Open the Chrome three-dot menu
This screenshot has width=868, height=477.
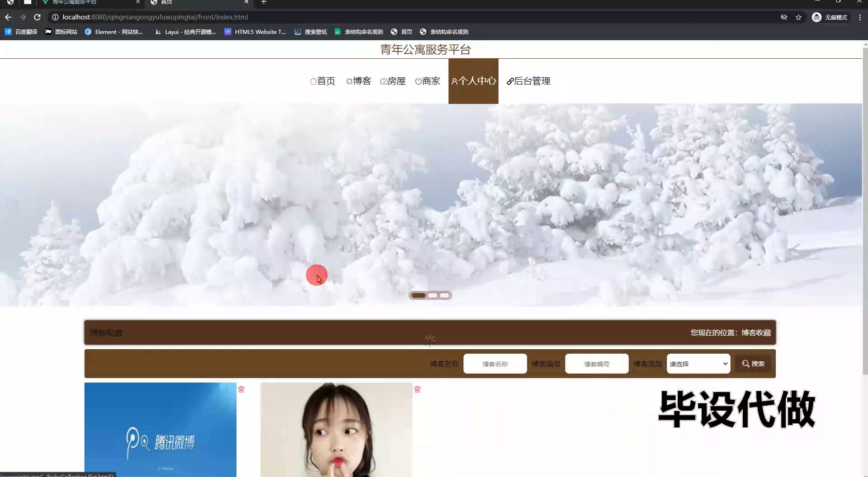coord(860,17)
